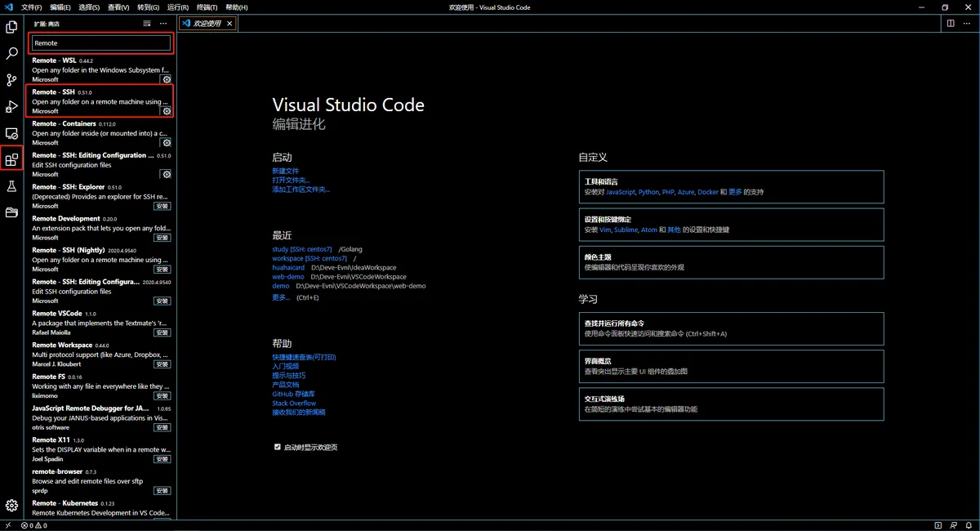Open the Source Control view
The width and height of the screenshot is (980, 531).
(x=11, y=80)
